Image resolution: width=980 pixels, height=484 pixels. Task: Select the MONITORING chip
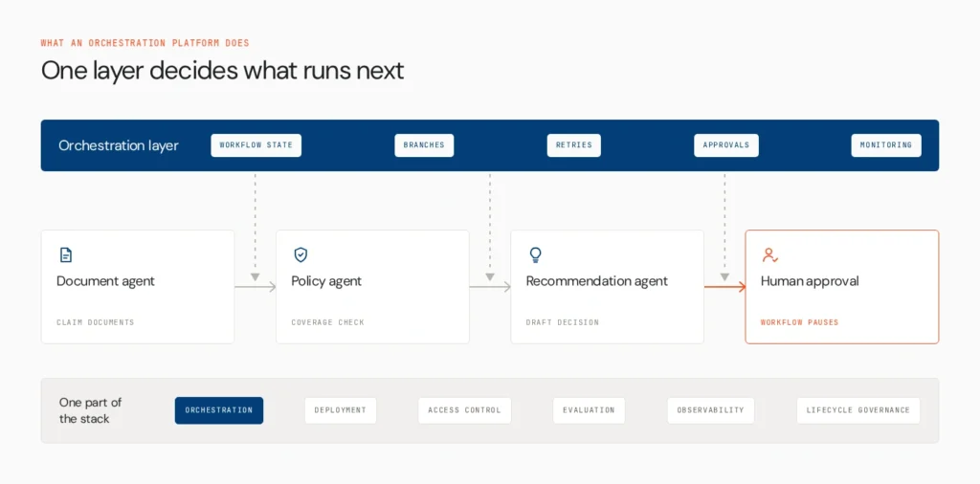point(886,144)
